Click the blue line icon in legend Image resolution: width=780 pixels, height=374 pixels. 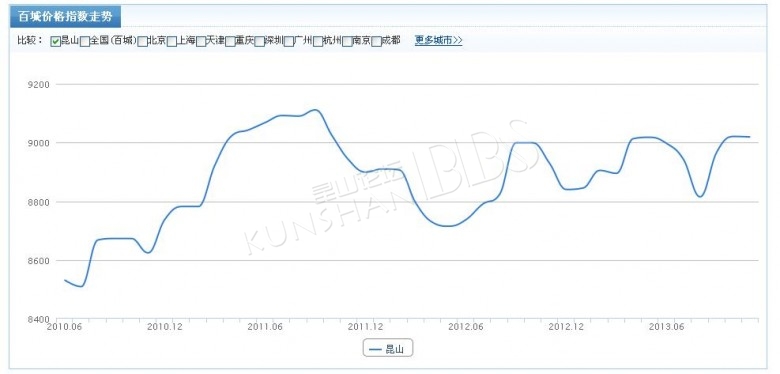pos(375,349)
